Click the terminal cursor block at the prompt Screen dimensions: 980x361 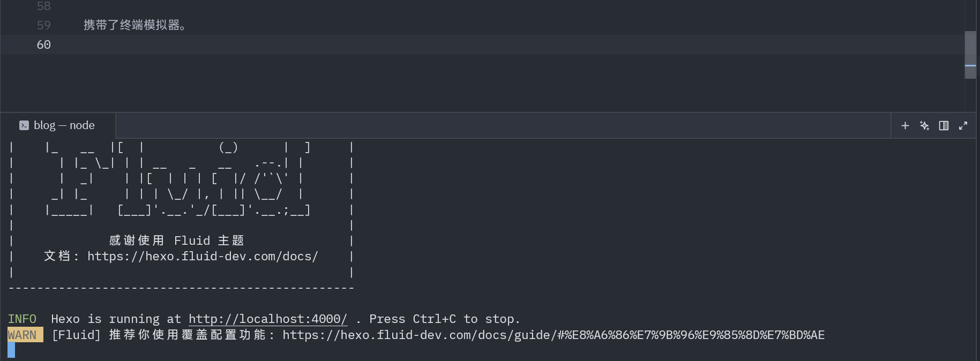tap(11, 350)
